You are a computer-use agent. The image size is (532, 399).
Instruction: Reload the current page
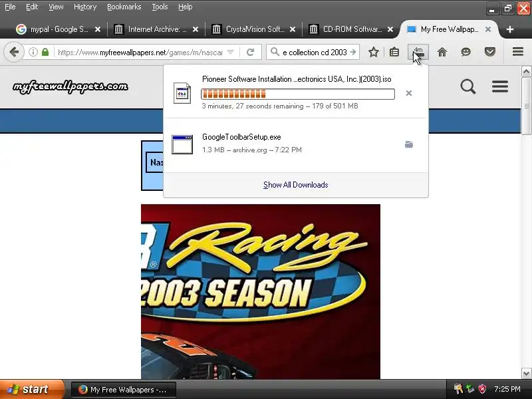tap(251, 52)
